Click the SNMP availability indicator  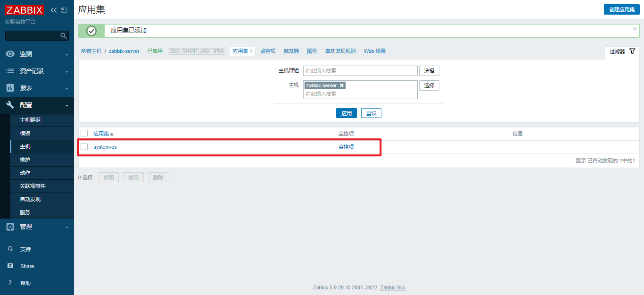[190, 51]
